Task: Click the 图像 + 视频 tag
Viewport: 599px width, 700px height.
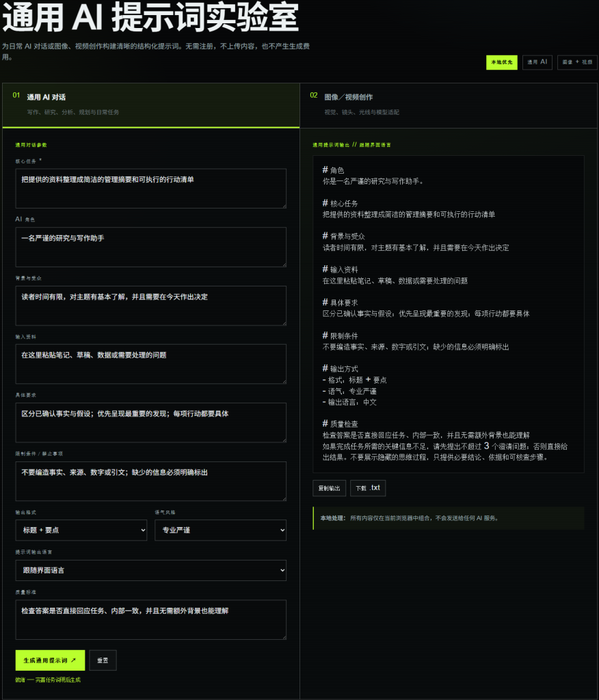Action: [x=577, y=62]
